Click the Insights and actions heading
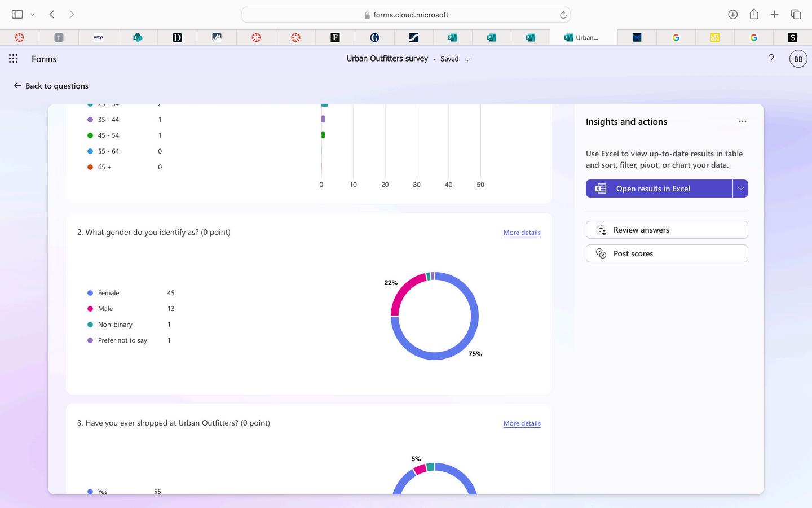The image size is (812, 508). point(626,121)
